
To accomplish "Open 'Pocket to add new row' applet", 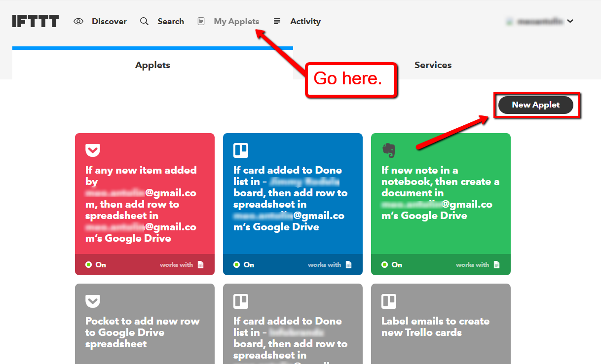I will point(145,324).
